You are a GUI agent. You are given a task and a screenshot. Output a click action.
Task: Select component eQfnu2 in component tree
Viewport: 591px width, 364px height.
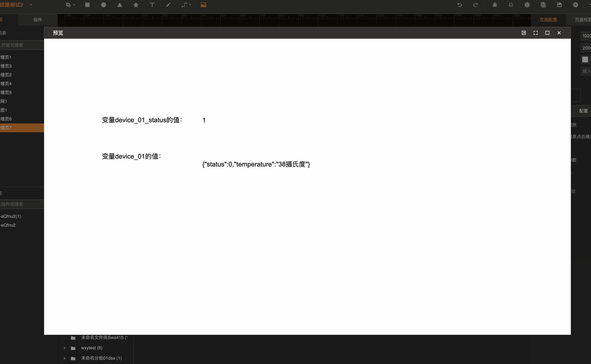(22, 225)
